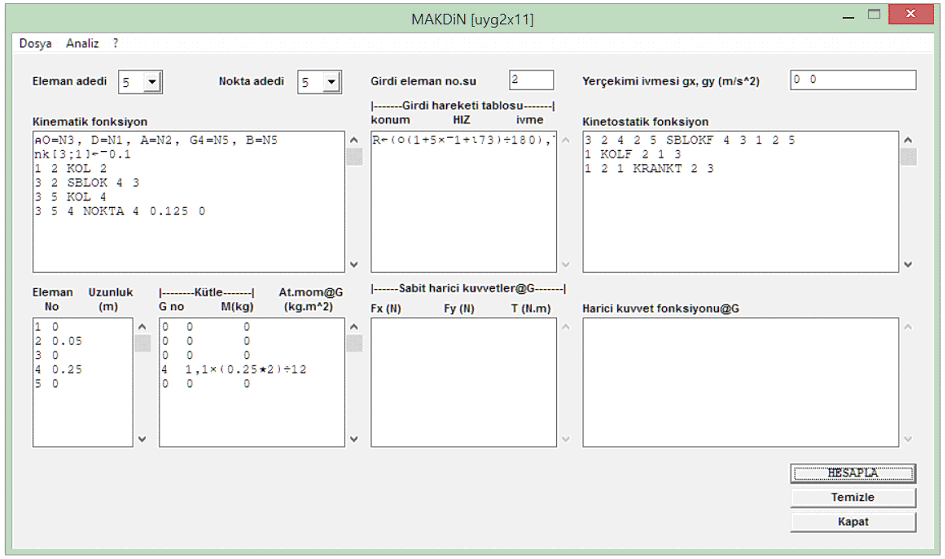Click the Girdi eleman no.su field
This screenshot has width=945, height=559.
point(530,80)
